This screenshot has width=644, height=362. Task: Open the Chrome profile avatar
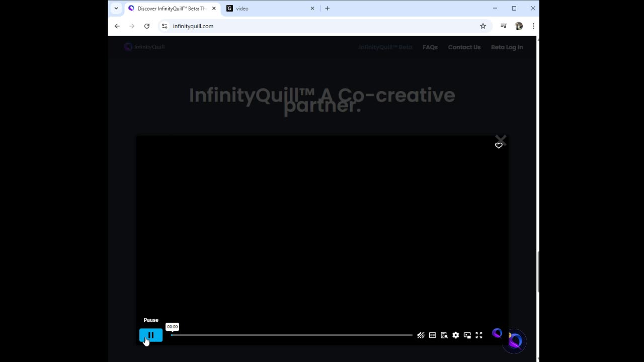tap(519, 26)
